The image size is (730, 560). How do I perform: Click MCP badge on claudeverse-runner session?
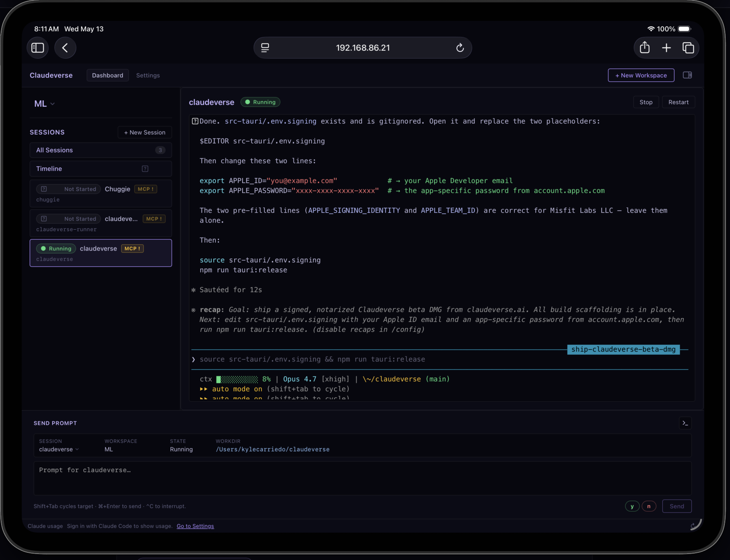tap(154, 219)
